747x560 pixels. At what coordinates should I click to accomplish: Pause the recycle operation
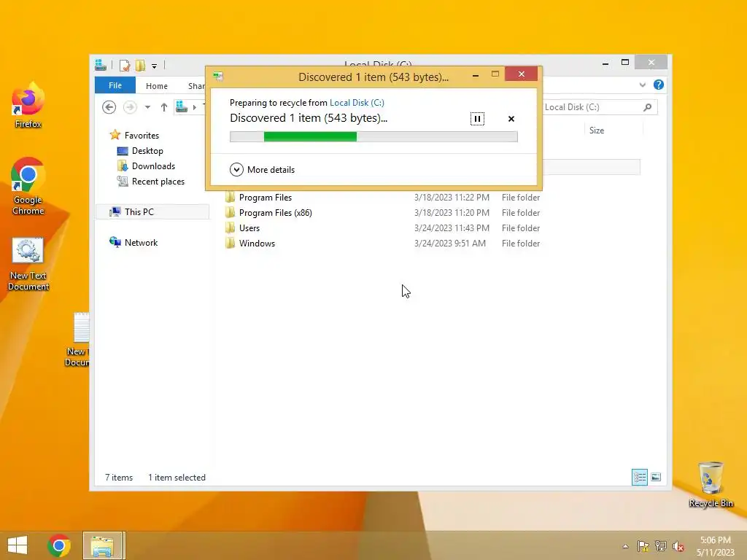[477, 119]
